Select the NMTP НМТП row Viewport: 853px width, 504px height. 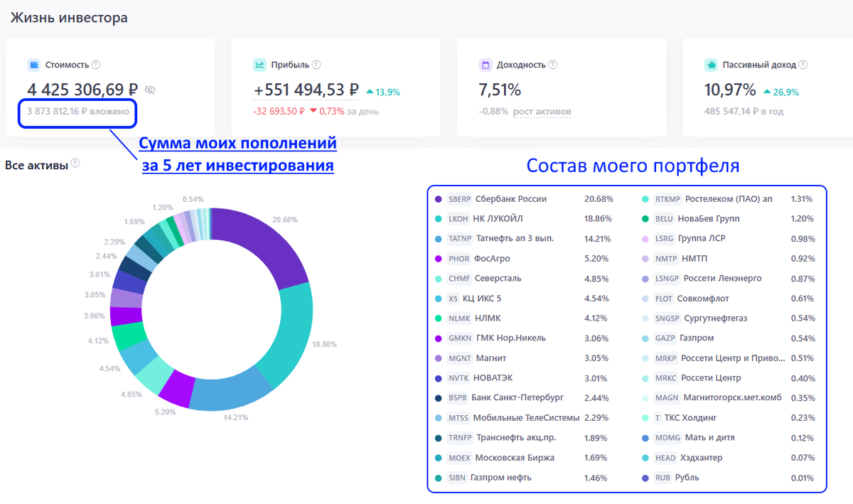click(728, 259)
